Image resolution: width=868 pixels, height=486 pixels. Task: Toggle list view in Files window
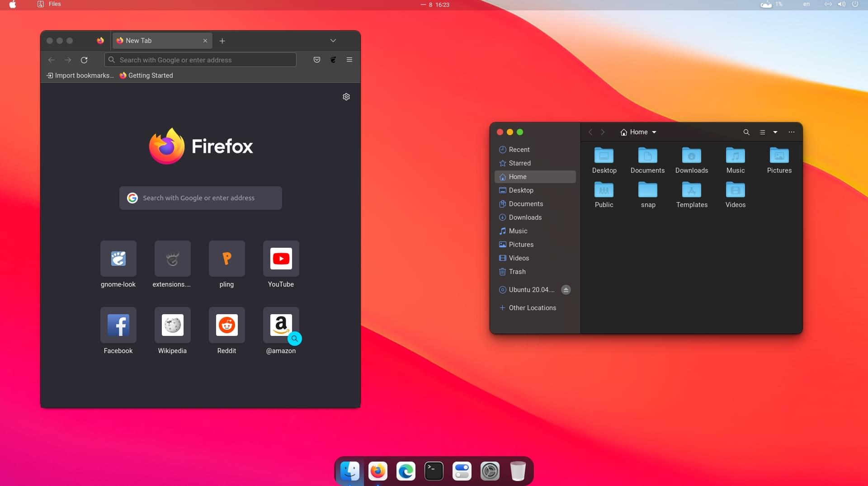[x=762, y=132]
